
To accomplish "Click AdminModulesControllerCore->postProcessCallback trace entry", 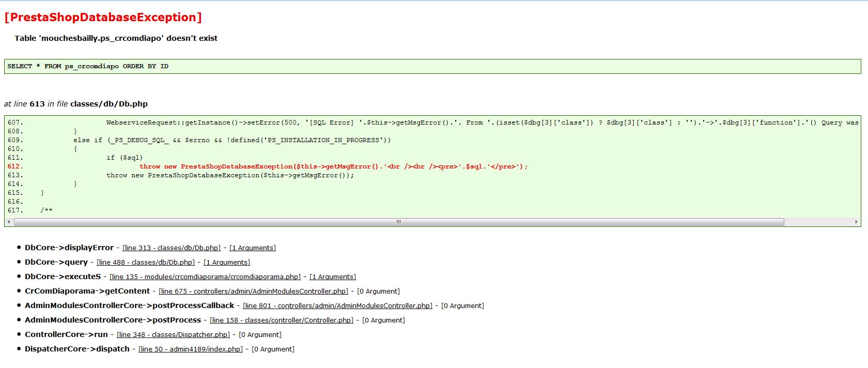I will pos(129,305).
